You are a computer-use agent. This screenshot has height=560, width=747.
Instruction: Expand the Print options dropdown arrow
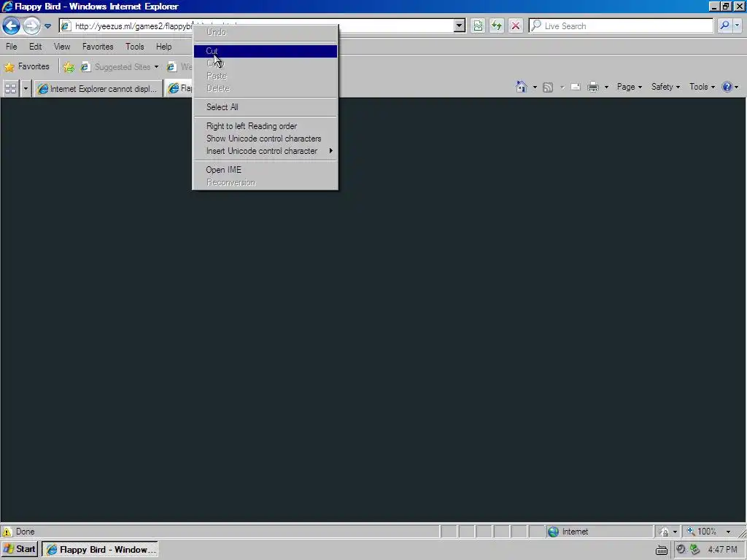point(606,87)
